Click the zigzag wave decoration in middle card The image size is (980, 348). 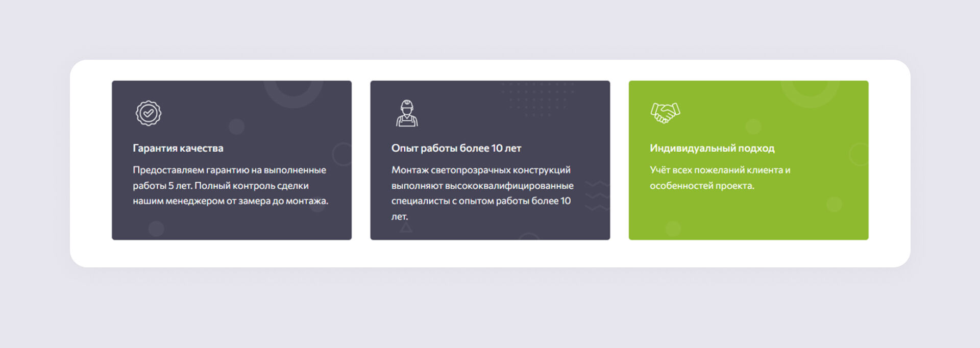click(x=597, y=195)
